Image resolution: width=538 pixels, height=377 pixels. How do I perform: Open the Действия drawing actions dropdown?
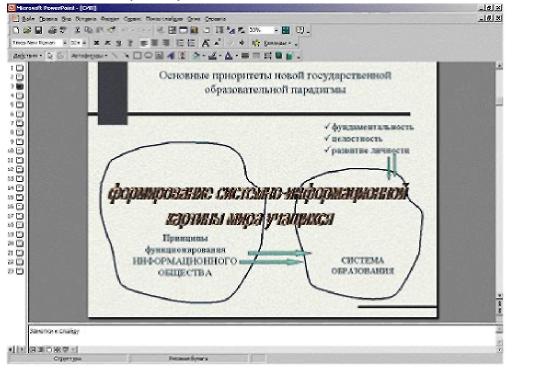coord(27,56)
